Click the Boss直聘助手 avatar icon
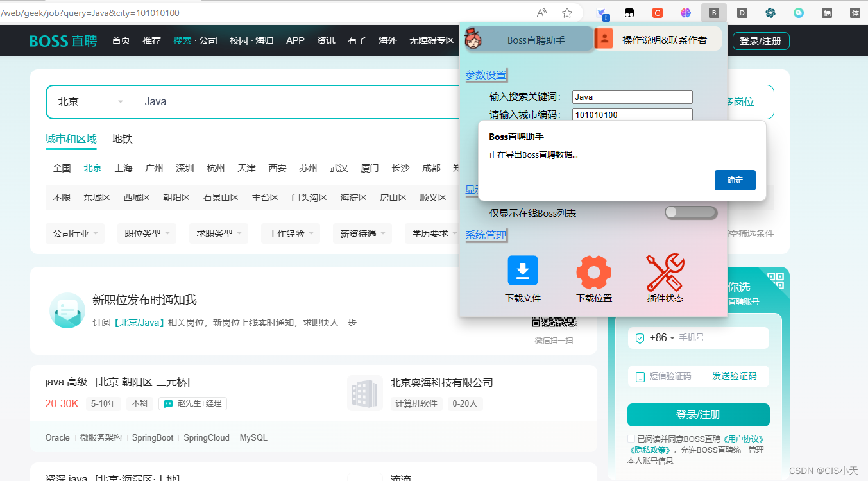 [473, 38]
